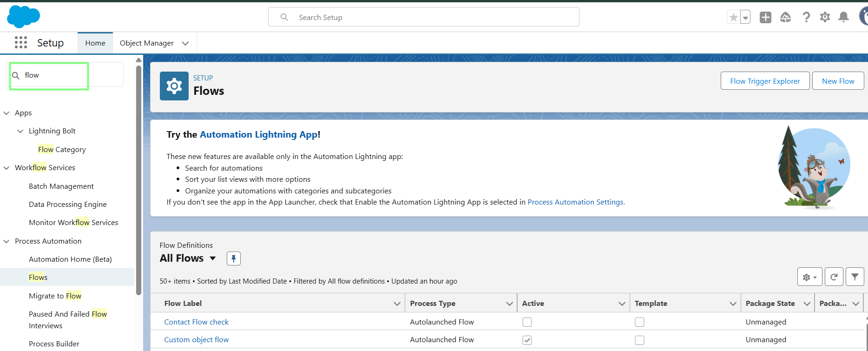The height and width of the screenshot is (351, 868).
Task: Open Batch Management in sidebar
Action: pyautogui.click(x=61, y=186)
